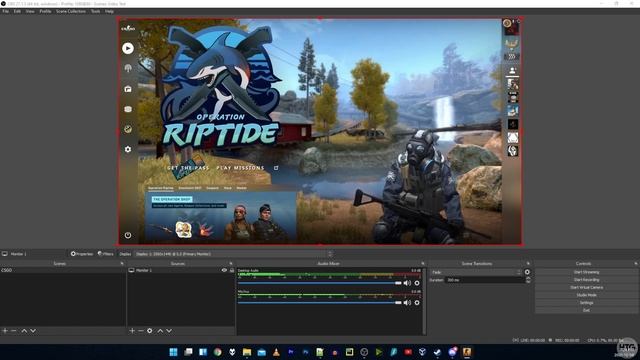Image resolution: width=640 pixels, height=360 pixels.
Task: Click the CS:GO play button in preview
Action: tap(128, 48)
